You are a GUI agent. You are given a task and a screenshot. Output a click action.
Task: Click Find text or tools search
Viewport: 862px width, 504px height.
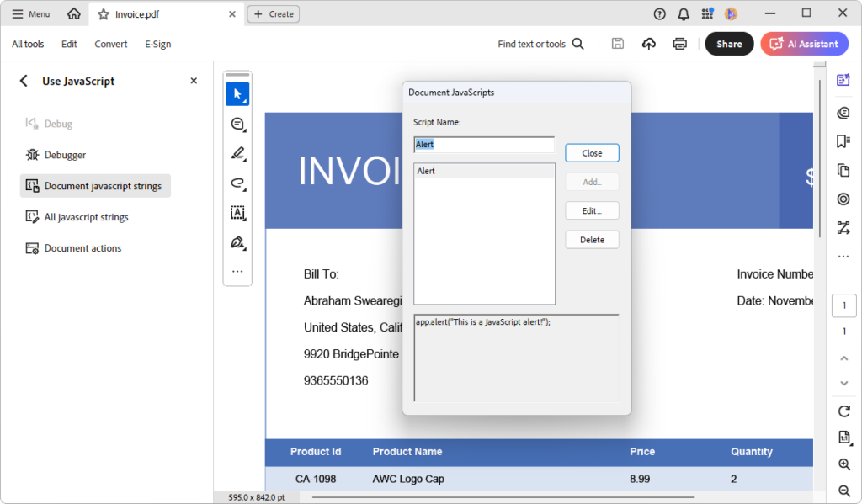click(x=540, y=44)
